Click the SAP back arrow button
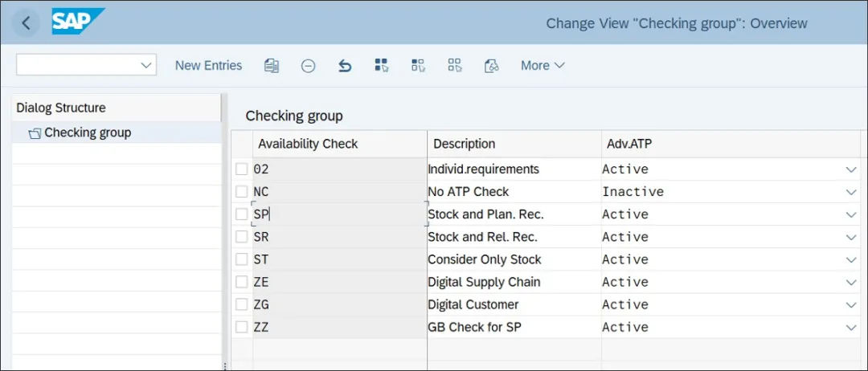This screenshot has height=371, width=868. [x=26, y=23]
